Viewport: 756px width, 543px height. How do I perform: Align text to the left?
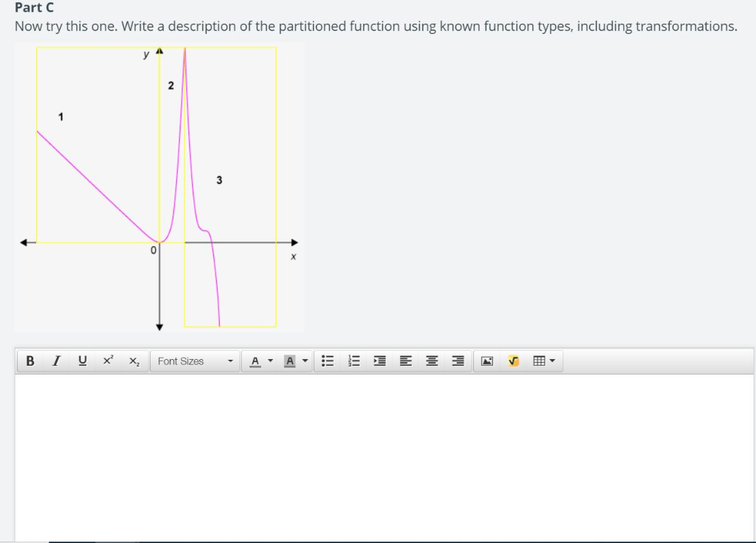pyautogui.click(x=405, y=361)
